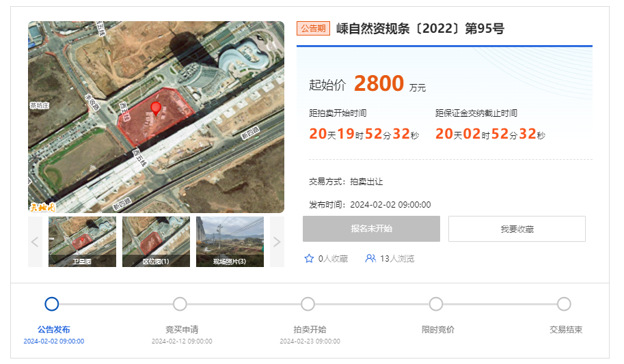This screenshot has width=624, height=364.
Task: Click the star icon beside 0人收藏
Action: click(x=309, y=259)
